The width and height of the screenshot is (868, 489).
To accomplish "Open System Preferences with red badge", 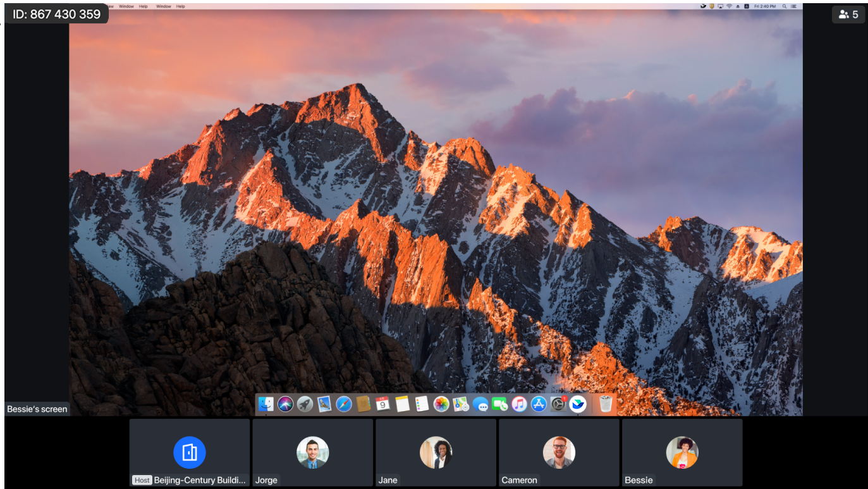I will coord(558,404).
